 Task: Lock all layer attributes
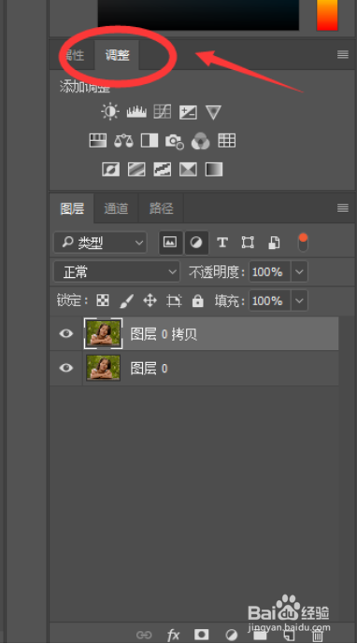[198, 301]
